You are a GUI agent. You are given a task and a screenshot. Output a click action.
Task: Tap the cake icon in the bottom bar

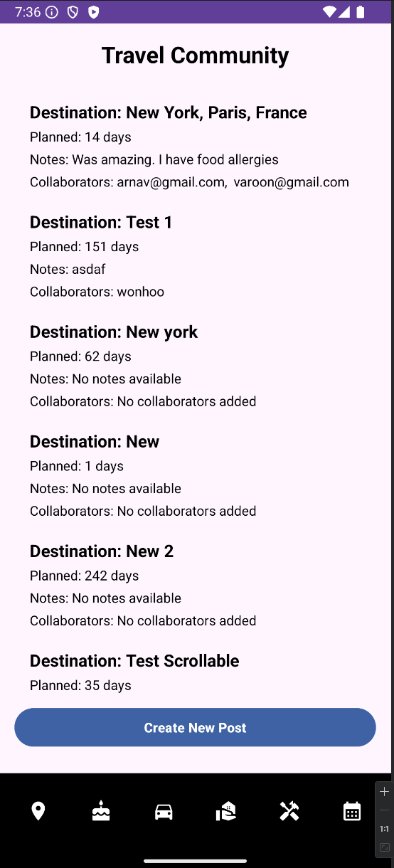pos(101,811)
